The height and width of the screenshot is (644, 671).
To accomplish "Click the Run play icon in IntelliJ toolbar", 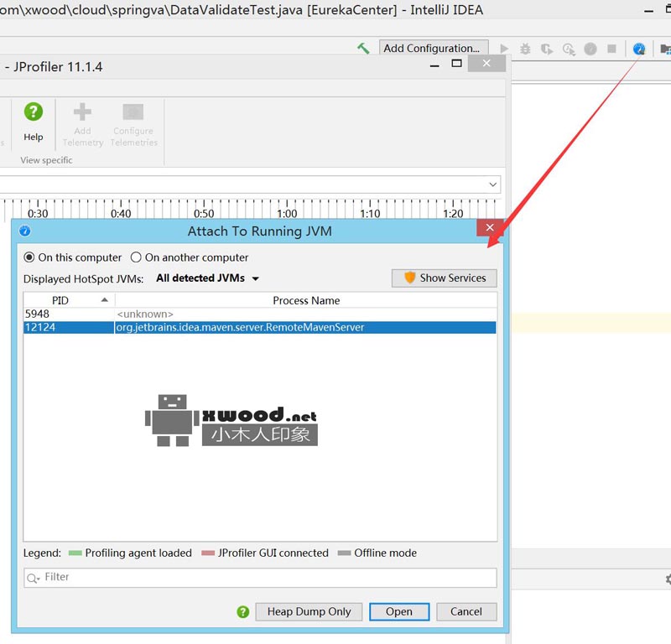I will click(504, 49).
